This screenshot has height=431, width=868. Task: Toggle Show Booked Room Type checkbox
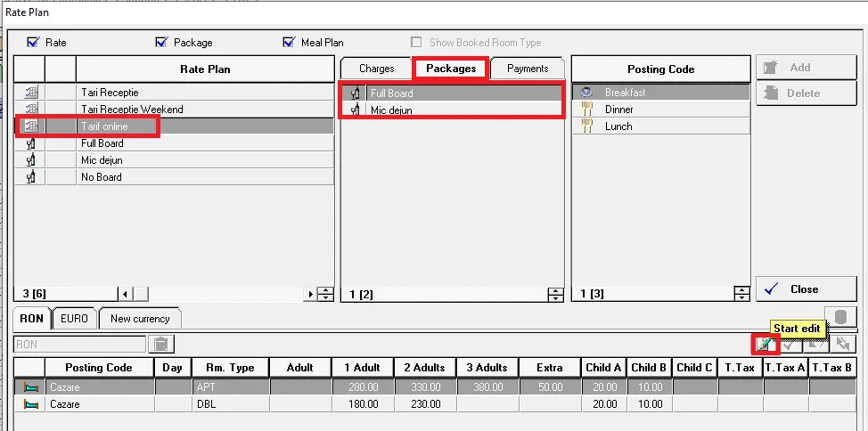(416, 42)
